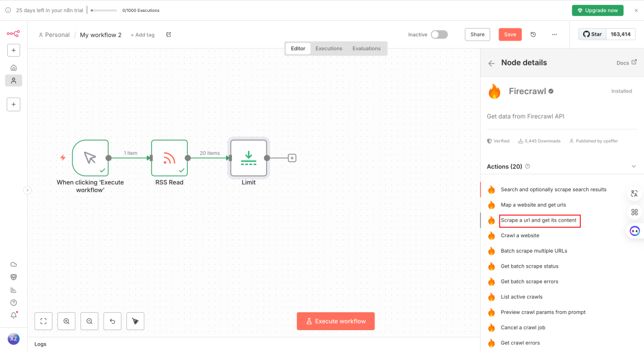Open the assistant bot floating icon
This screenshot has height=351, width=644.
coord(635,231)
